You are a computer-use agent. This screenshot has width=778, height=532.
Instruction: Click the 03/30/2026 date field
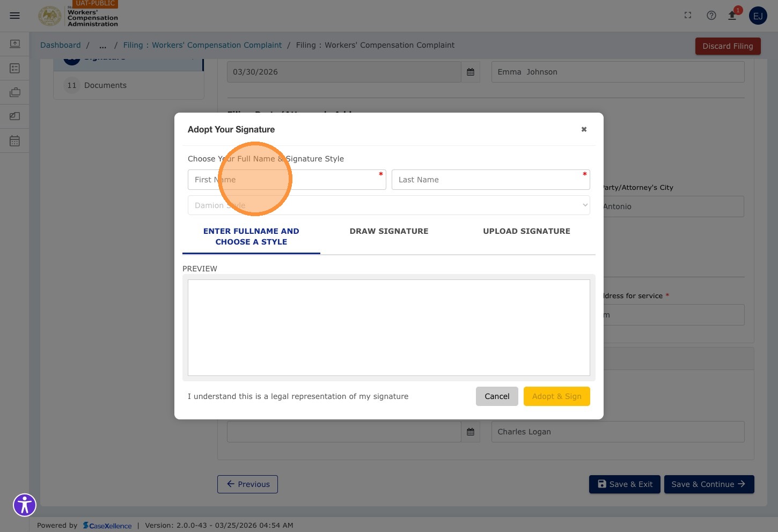(x=344, y=72)
